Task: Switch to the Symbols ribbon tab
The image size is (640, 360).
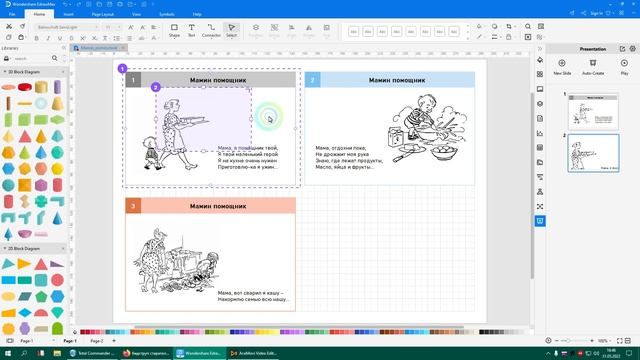Action: click(x=167, y=14)
